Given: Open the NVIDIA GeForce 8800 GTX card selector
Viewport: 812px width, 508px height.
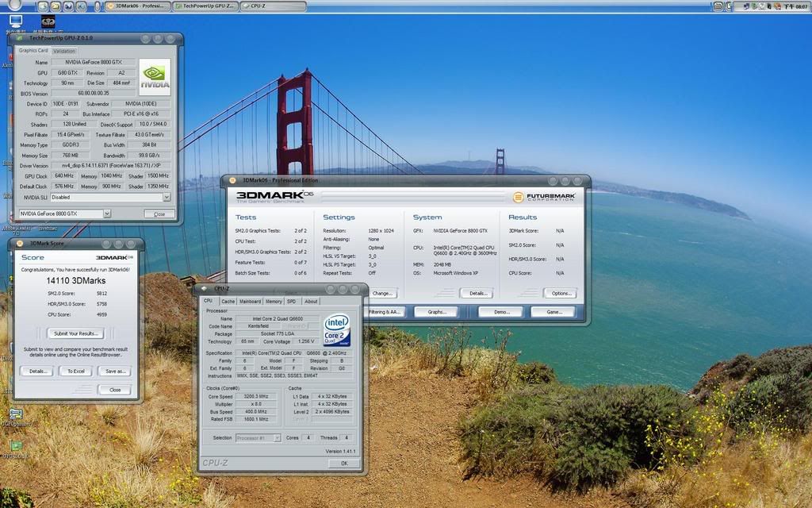Looking at the screenshot, I should tap(65, 214).
